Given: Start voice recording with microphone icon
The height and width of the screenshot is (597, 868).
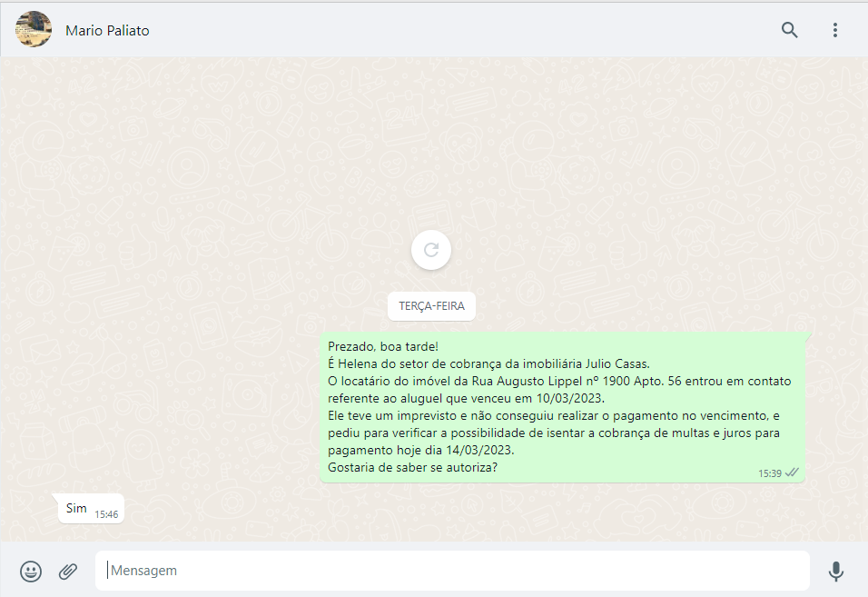Looking at the screenshot, I should (x=835, y=572).
